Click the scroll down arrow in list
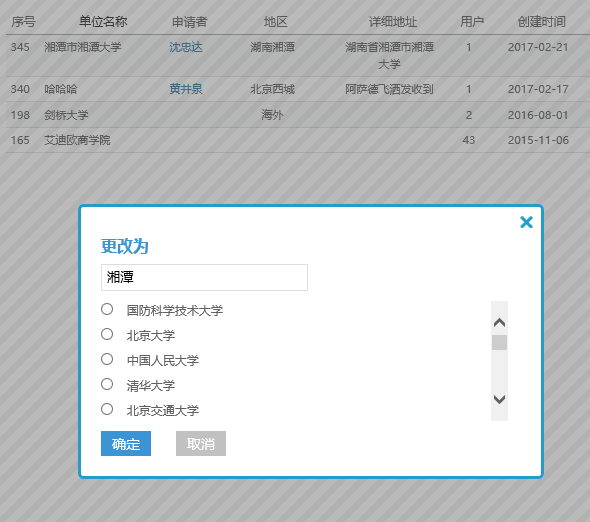 [499, 399]
